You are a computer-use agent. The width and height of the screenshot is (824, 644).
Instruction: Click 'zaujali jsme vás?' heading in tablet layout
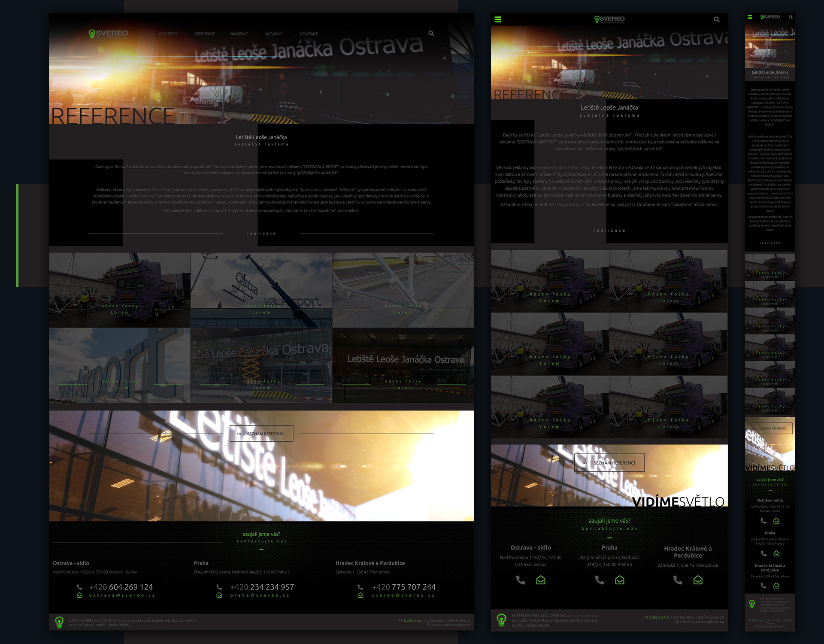[609, 521]
